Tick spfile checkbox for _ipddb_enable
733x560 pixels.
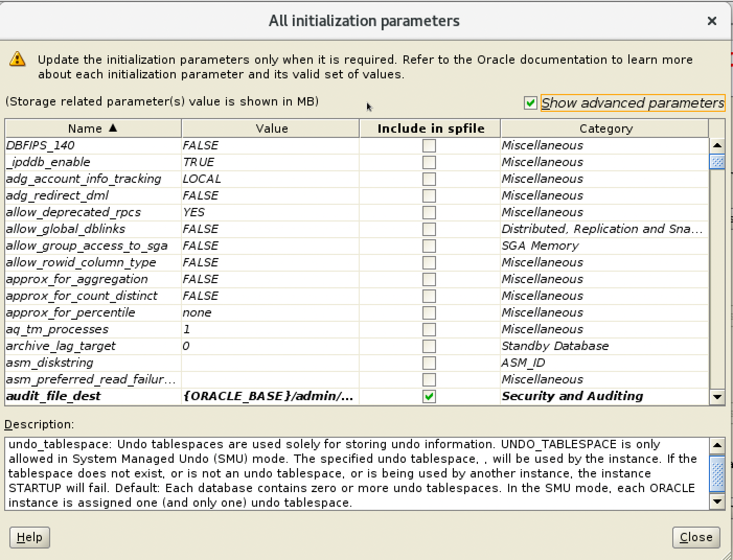pyautogui.click(x=429, y=162)
